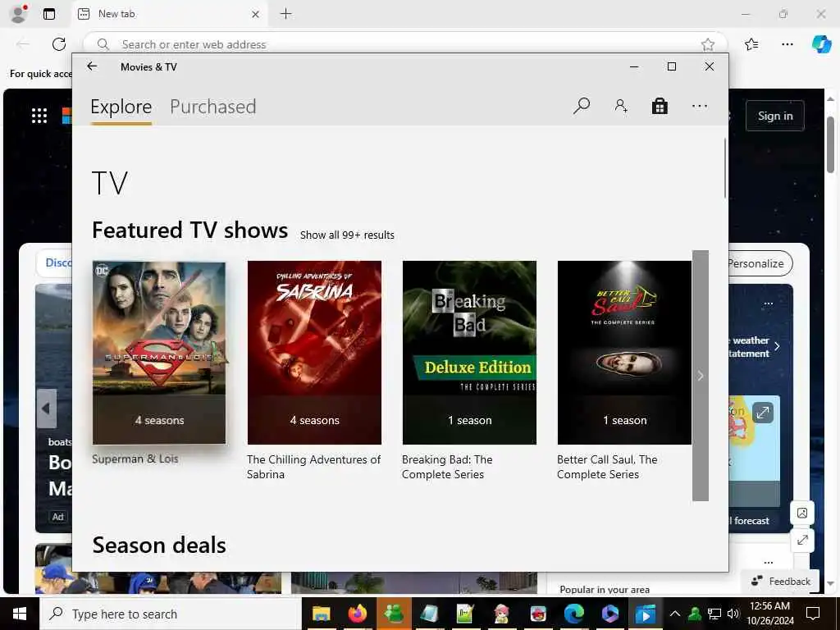Open the weather statement chevron
This screenshot has width=840, height=630.
[777, 347]
